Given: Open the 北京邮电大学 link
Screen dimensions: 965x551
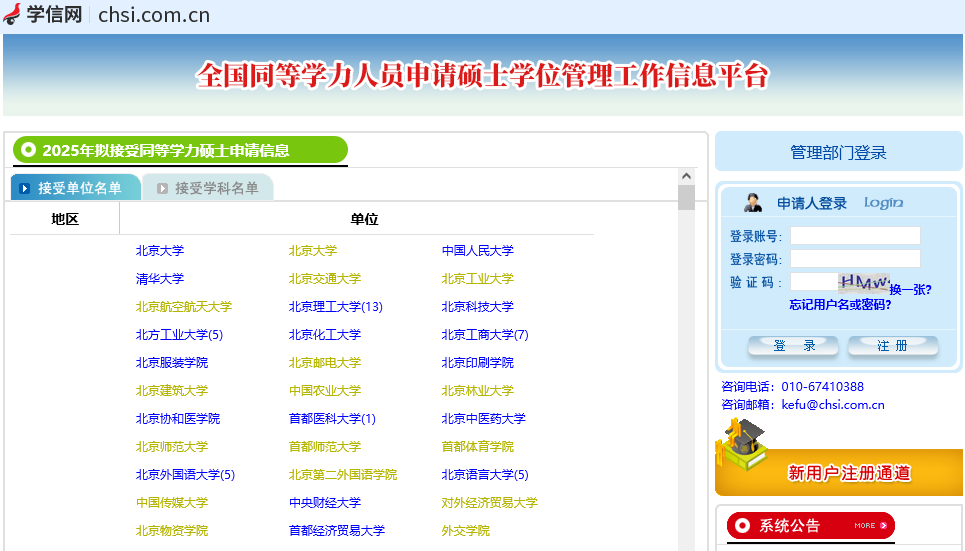Looking at the screenshot, I should click(x=325, y=363).
